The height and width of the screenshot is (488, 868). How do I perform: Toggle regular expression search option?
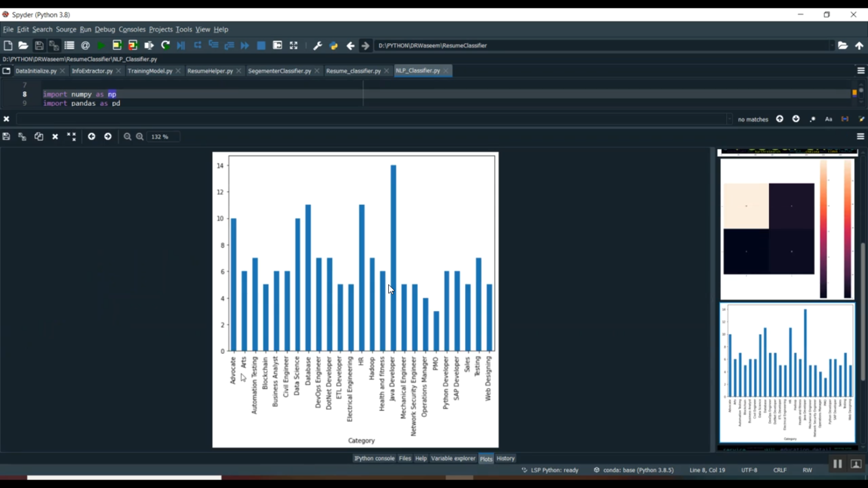click(812, 119)
